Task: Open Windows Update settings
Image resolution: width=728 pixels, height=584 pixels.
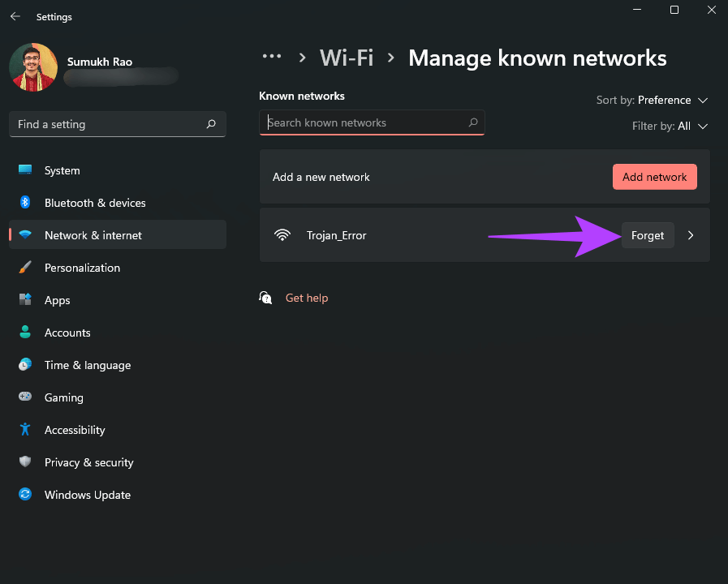Action: (x=118, y=495)
